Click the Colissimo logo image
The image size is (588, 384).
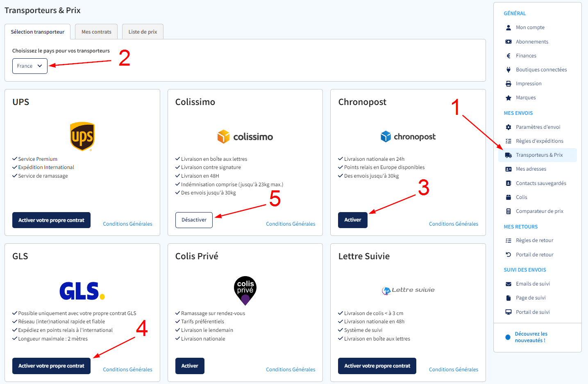click(245, 137)
